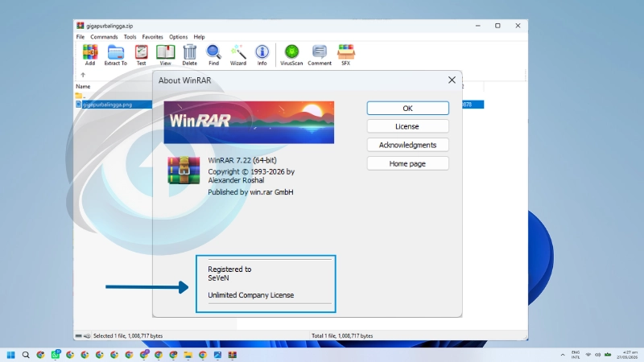The width and height of the screenshot is (644, 362).
Task: Open the Photos app taskbar icon
Action: [217, 355]
